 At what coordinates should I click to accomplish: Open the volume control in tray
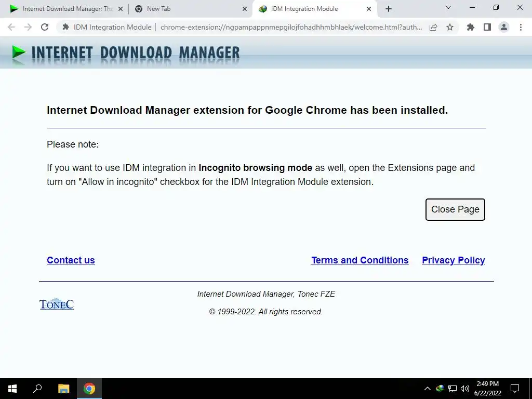coord(465,389)
